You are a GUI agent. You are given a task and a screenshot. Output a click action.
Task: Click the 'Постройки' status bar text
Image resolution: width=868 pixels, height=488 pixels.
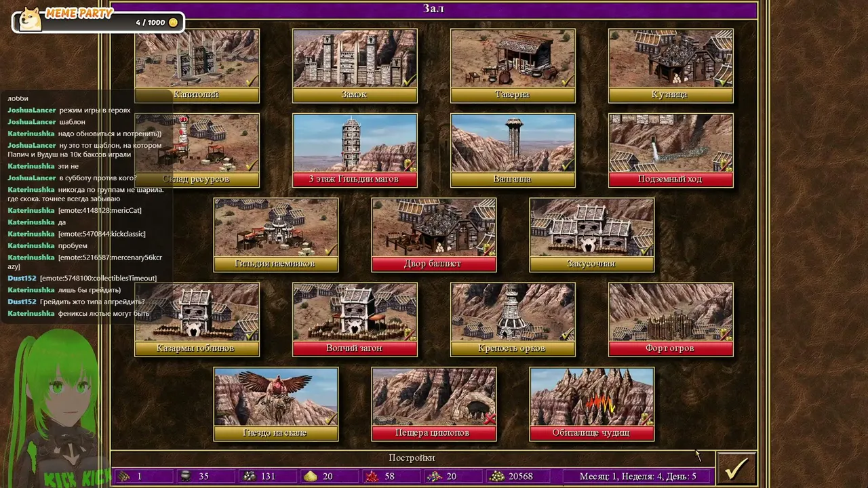412,458
